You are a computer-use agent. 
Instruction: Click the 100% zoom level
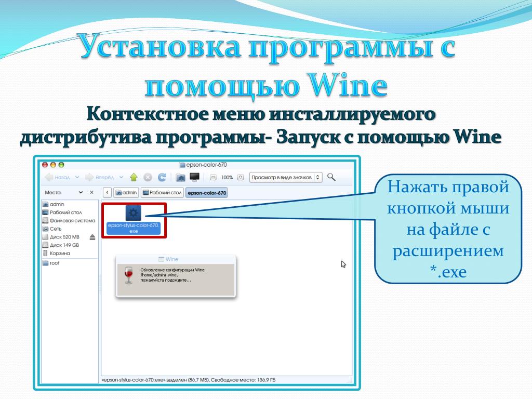click(x=227, y=178)
